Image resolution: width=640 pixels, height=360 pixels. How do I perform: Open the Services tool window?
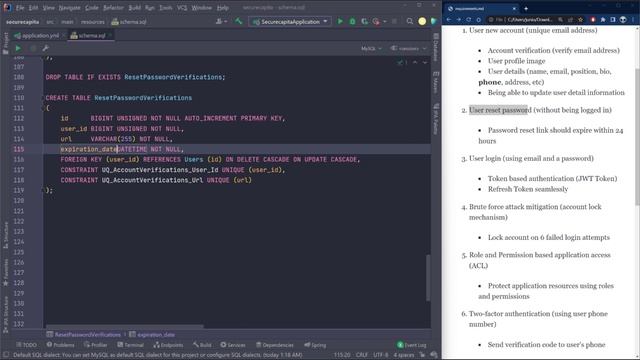point(233,345)
